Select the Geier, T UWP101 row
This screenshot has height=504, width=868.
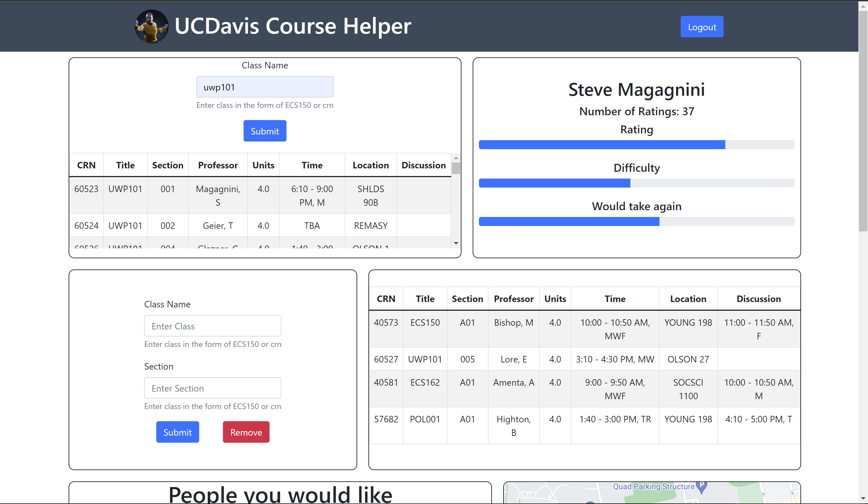pos(260,226)
